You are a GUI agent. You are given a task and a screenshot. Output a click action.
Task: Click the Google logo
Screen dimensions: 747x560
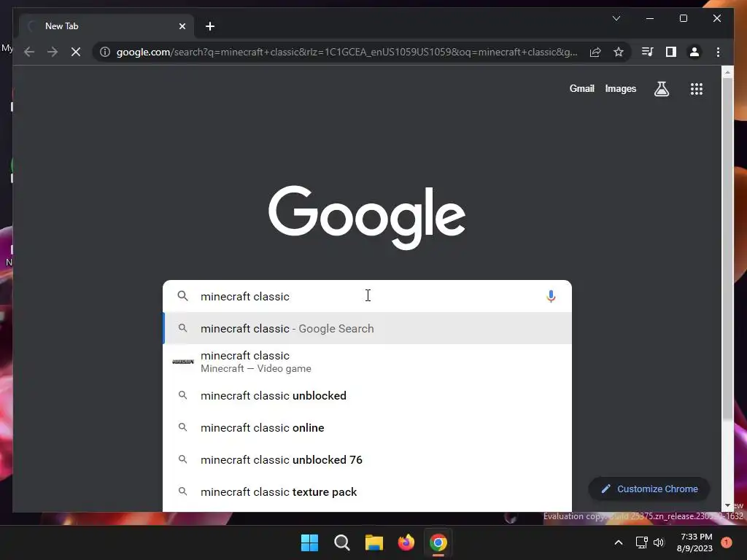[367, 217]
